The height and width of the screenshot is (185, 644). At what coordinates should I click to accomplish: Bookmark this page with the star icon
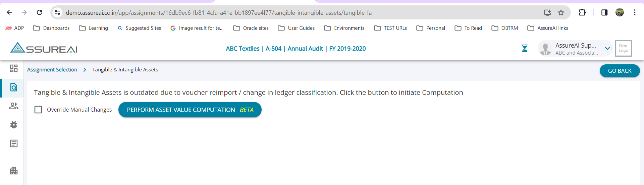point(561,13)
